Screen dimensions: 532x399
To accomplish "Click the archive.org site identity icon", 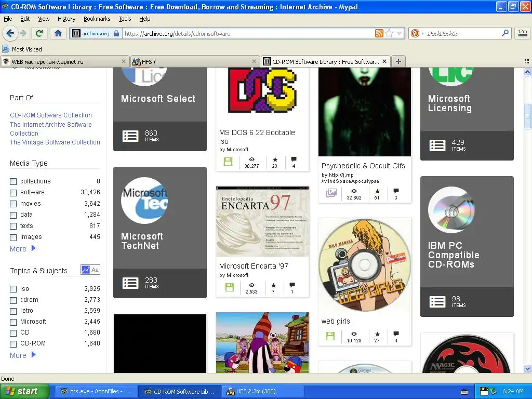I will point(76,33).
